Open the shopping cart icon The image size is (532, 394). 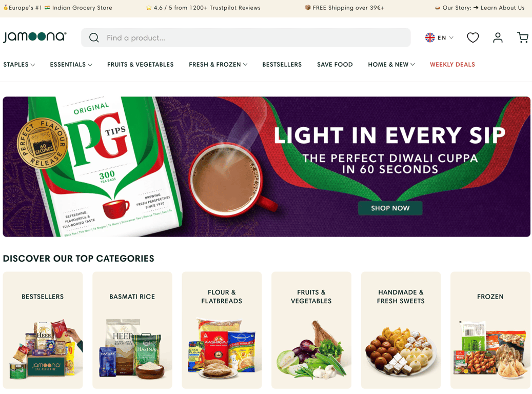tap(522, 37)
